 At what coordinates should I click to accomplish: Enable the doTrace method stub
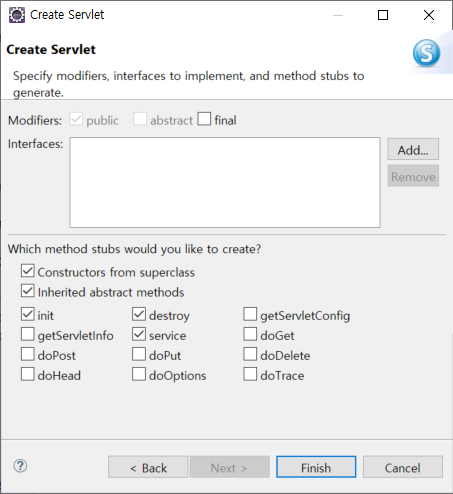[250, 374]
